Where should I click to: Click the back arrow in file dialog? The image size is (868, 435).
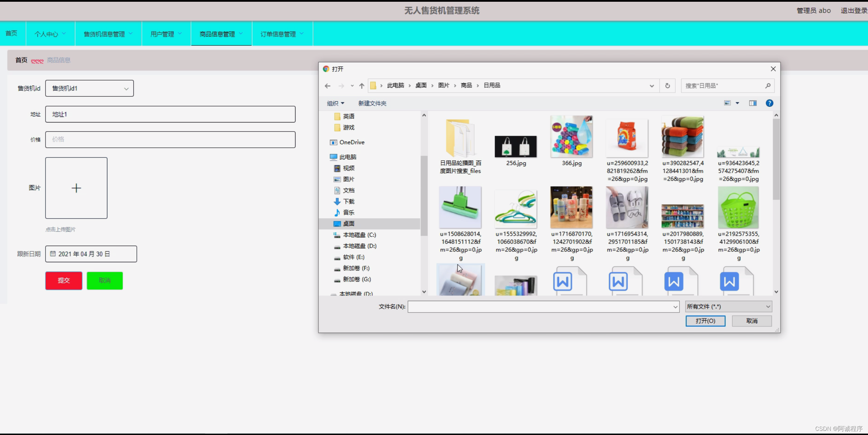click(x=327, y=86)
